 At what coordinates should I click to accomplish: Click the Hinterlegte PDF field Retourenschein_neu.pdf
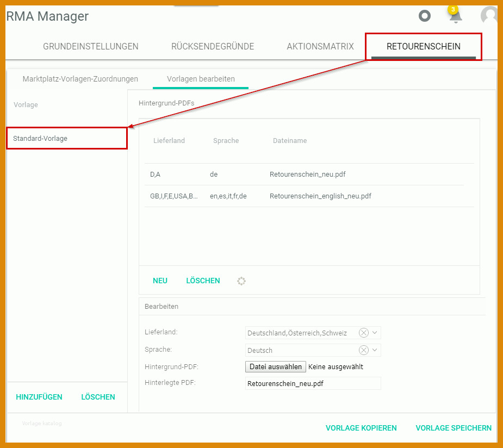coord(313,383)
